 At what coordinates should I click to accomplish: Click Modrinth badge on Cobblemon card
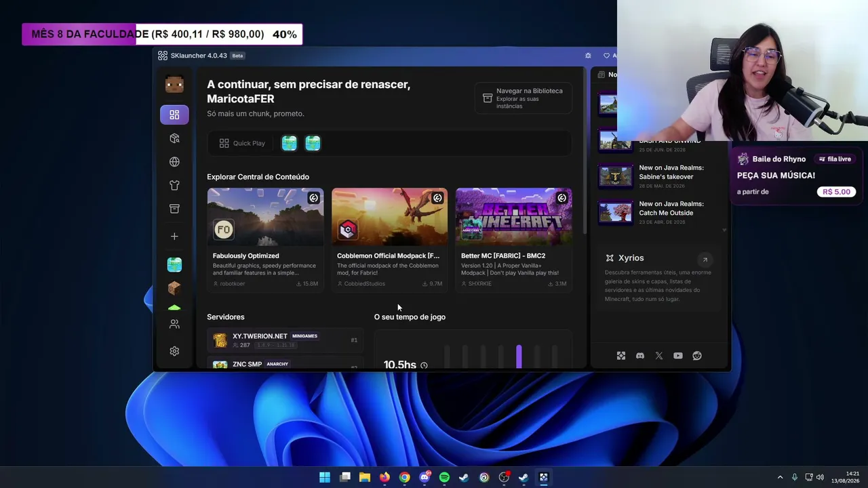[x=437, y=198]
